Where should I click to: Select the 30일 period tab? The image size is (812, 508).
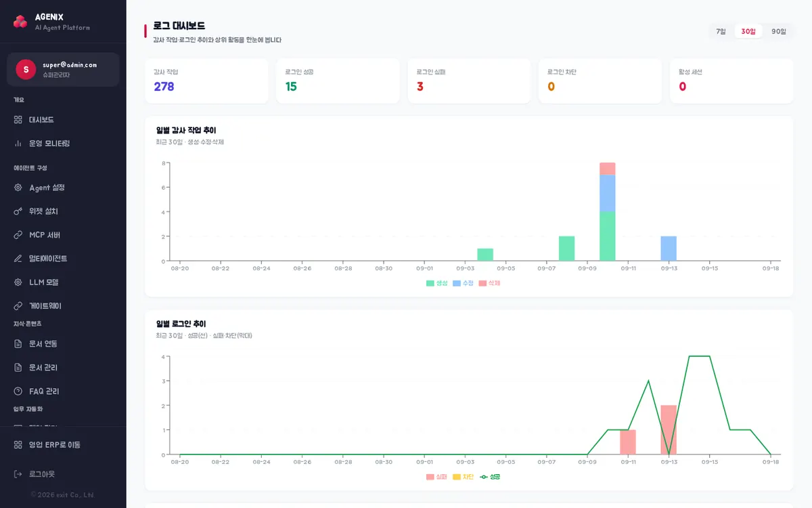[748, 31]
